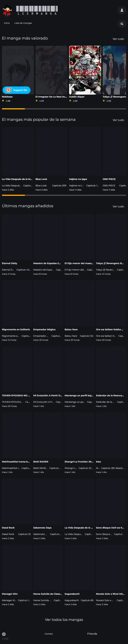Click the Goku site logo
The image size is (128, 644).
coord(7,10)
